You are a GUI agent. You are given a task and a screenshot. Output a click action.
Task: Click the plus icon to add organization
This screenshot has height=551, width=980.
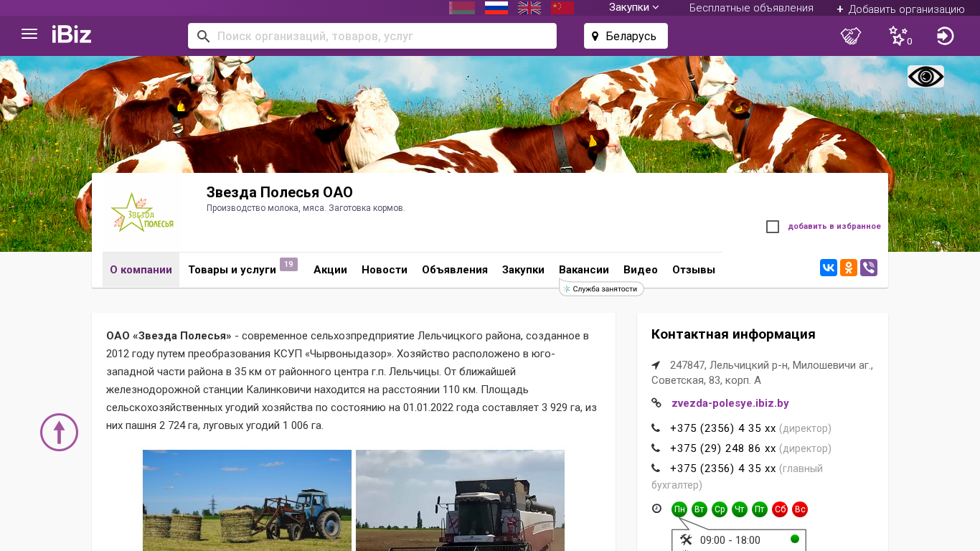tap(840, 9)
